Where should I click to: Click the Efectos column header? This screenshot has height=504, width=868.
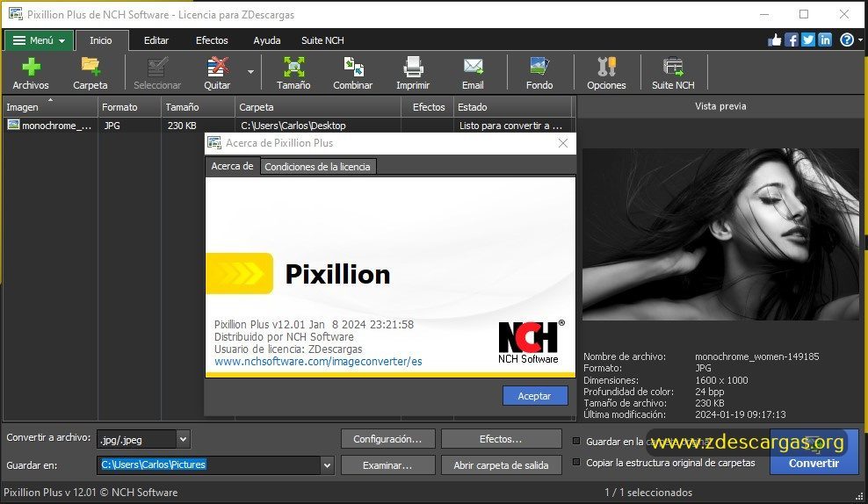428,107
